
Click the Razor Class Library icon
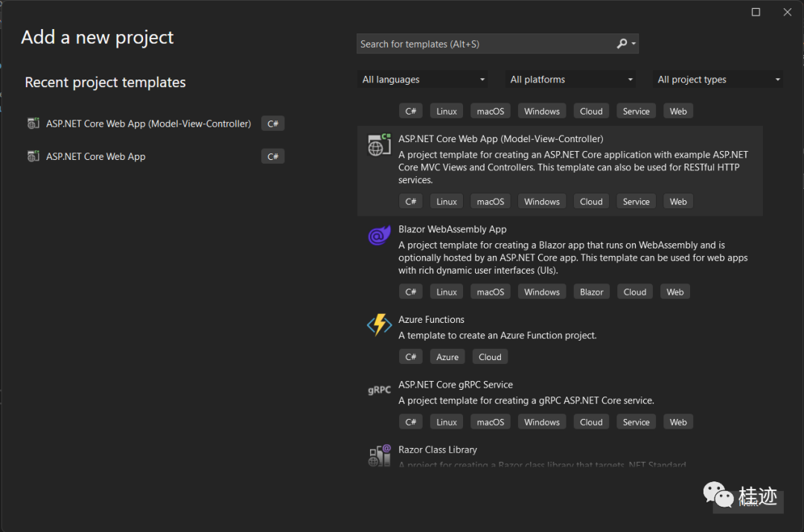click(380, 455)
